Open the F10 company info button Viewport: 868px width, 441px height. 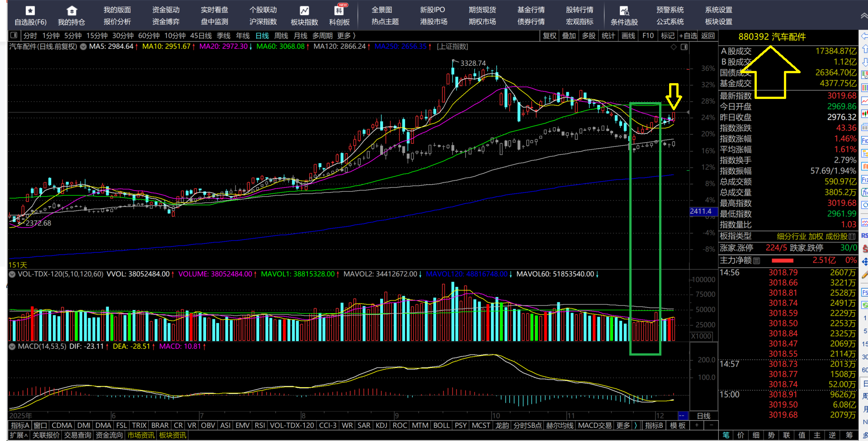point(648,36)
